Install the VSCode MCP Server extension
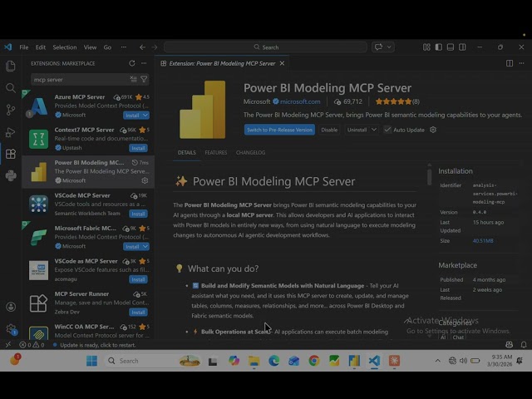Screen dimensions: 532x399 coord(138,214)
